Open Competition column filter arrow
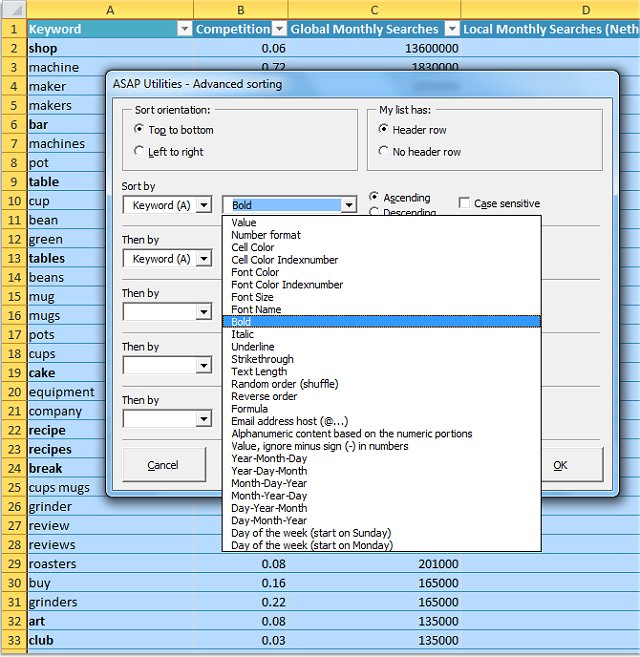 click(279, 29)
